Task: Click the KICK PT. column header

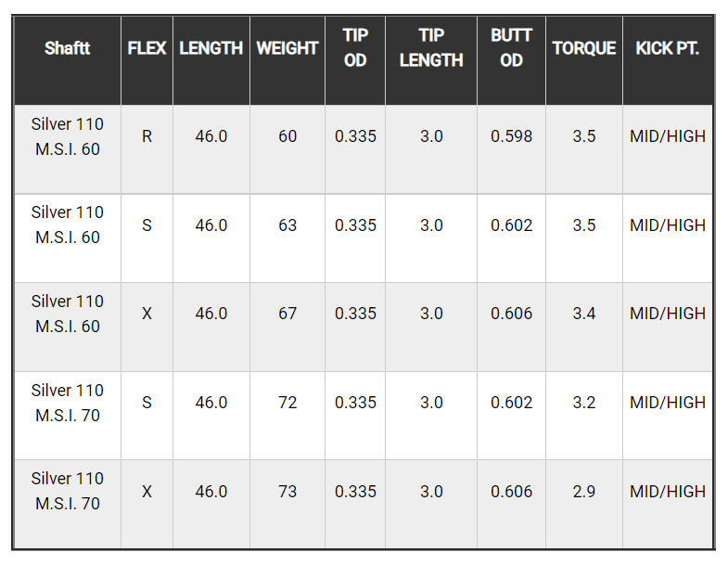Action: [668, 48]
